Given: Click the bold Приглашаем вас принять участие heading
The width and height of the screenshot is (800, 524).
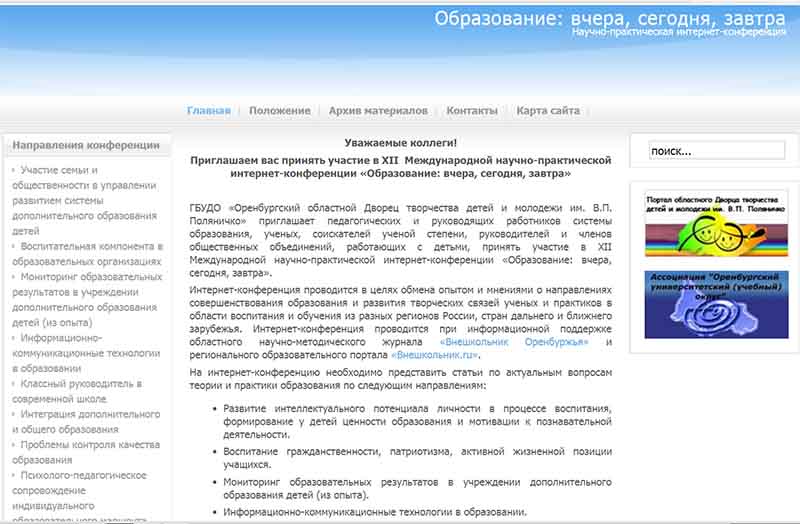Looking at the screenshot, I should tap(401, 167).
